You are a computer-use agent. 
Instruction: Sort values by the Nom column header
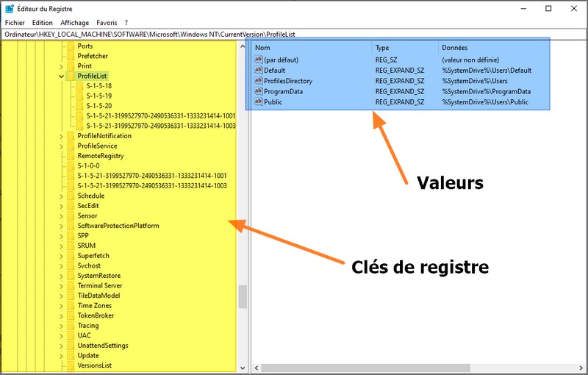click(x=312, y=48)
